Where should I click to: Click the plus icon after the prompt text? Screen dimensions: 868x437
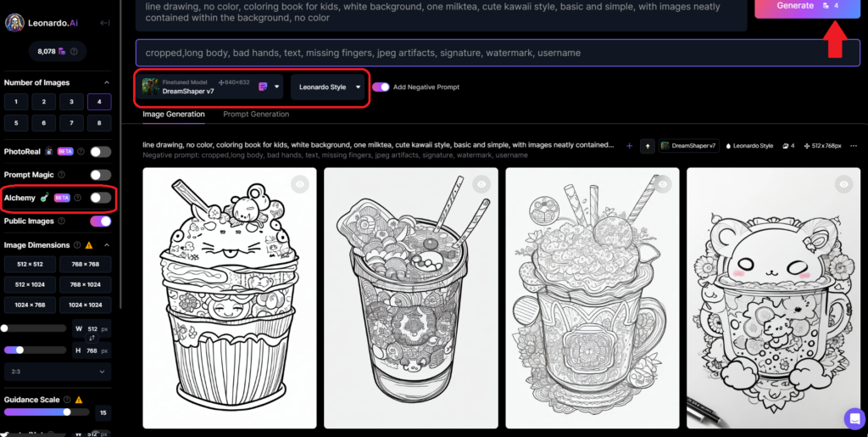[629, 146]
